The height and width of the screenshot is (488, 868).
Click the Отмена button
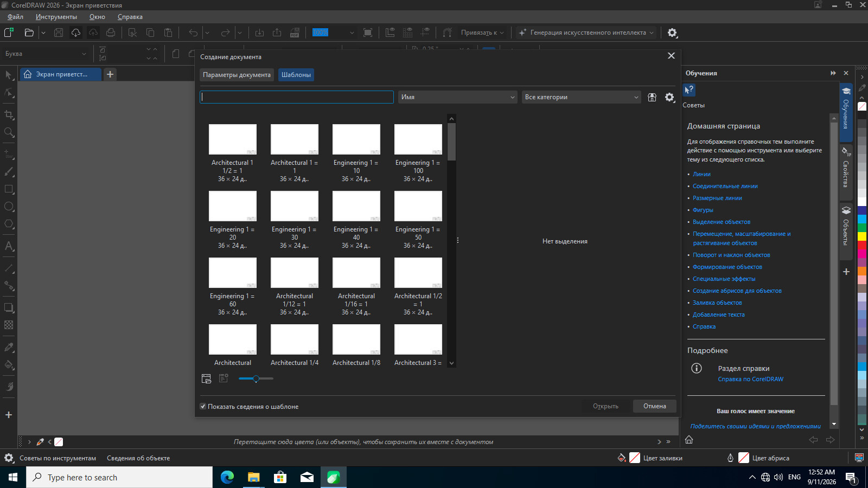(x=655, y=406)
